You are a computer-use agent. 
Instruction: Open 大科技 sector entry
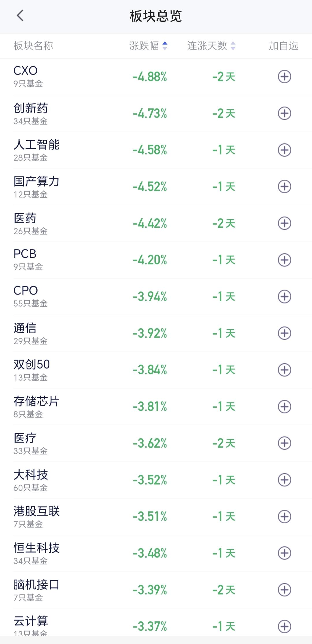[156, 480]
